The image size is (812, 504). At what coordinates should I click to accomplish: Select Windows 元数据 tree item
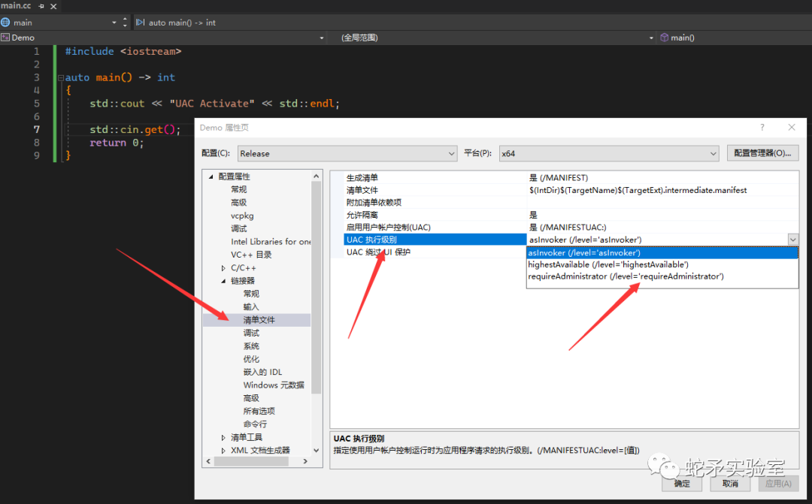tap(274, 385)
